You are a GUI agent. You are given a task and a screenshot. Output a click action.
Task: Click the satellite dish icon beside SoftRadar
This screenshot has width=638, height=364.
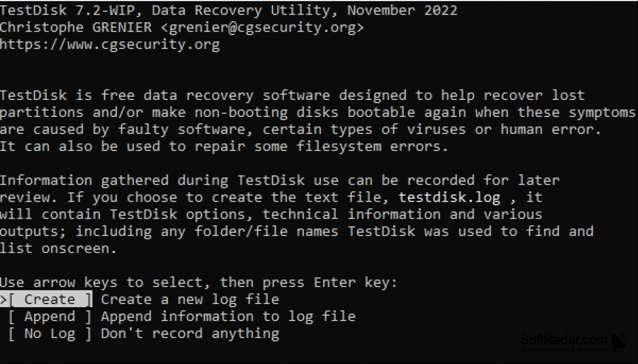619,341
